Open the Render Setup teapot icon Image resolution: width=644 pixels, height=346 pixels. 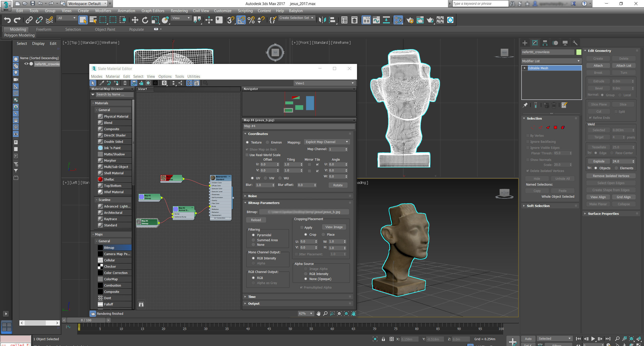[x=410, y=20]
